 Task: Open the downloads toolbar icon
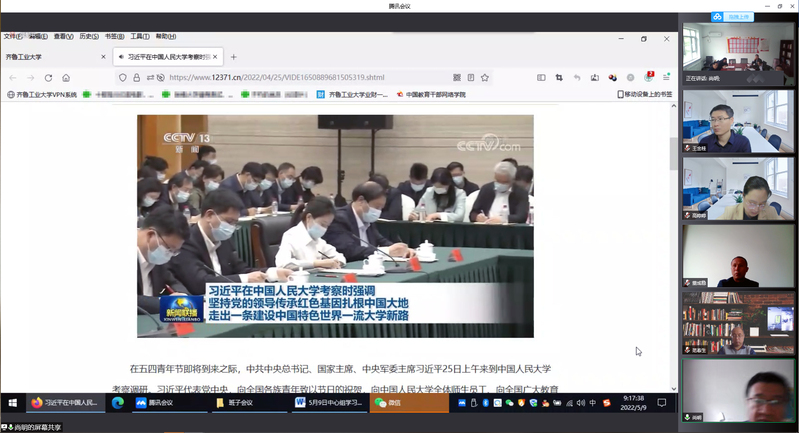595,77
